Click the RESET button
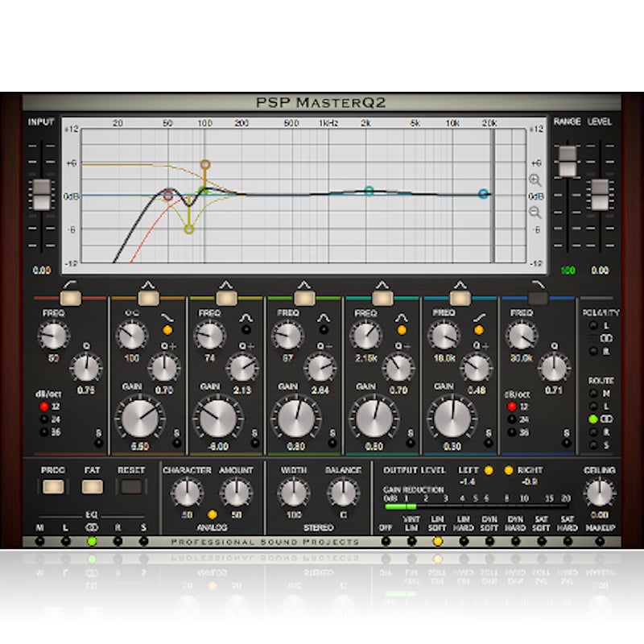The height and width of the screenshot is (644, 644). click(131, 487)
